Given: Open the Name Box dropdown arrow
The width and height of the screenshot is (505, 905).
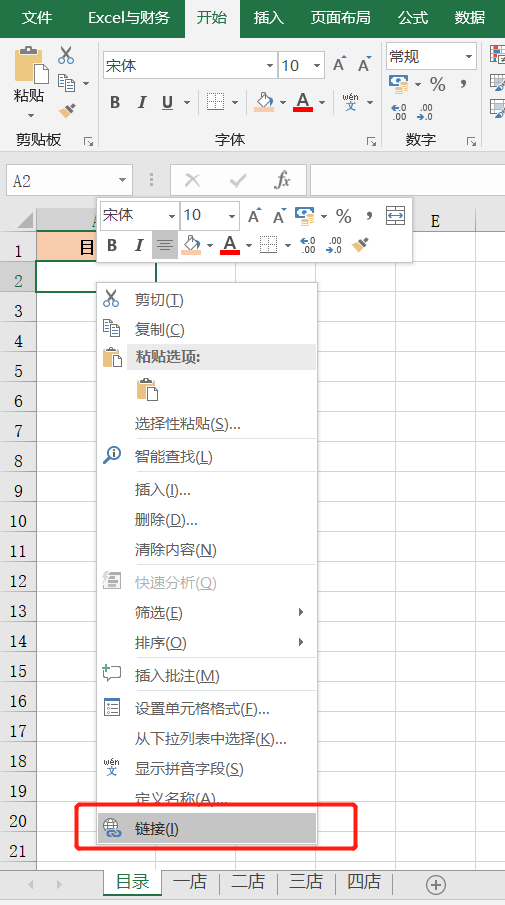Looking at the screenshot, I should coord(122,180).
